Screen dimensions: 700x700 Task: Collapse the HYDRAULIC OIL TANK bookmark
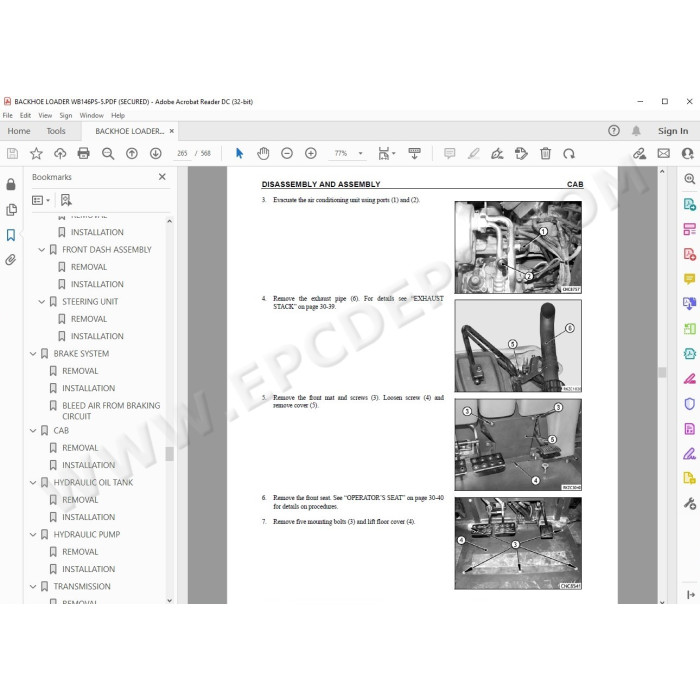(33, 483)
